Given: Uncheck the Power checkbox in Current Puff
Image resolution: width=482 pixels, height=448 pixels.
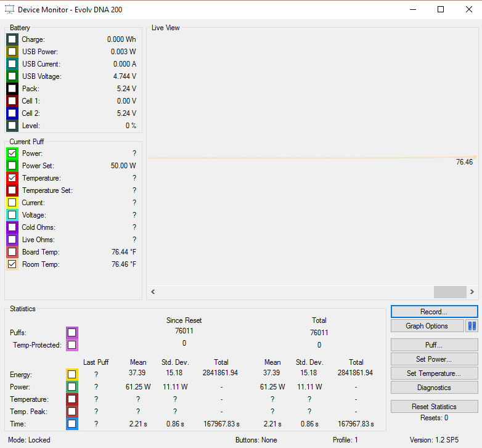Looking at the screenshot, I should coord(12,153).
